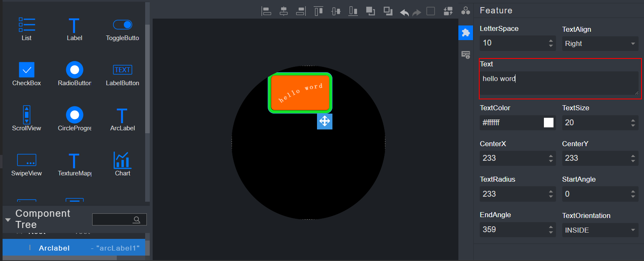Open the TextOrientation dropdown
Screen dimensions: 644x261
point(600,230)
